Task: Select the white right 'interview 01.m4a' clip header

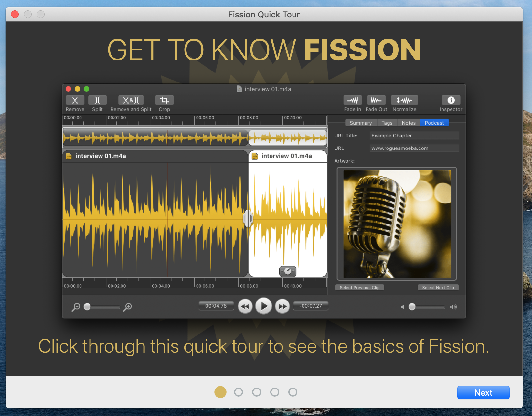Action: pyautogui.click(x=288, y=156)
